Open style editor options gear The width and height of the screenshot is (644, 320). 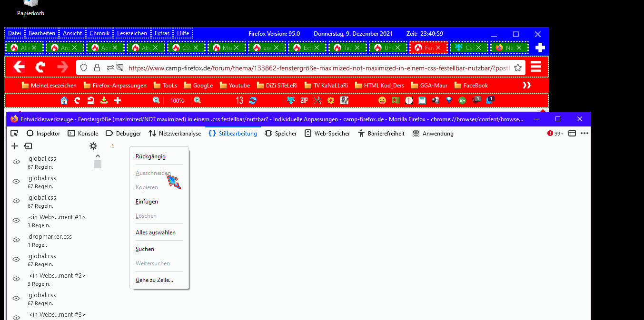click(93, 146)
